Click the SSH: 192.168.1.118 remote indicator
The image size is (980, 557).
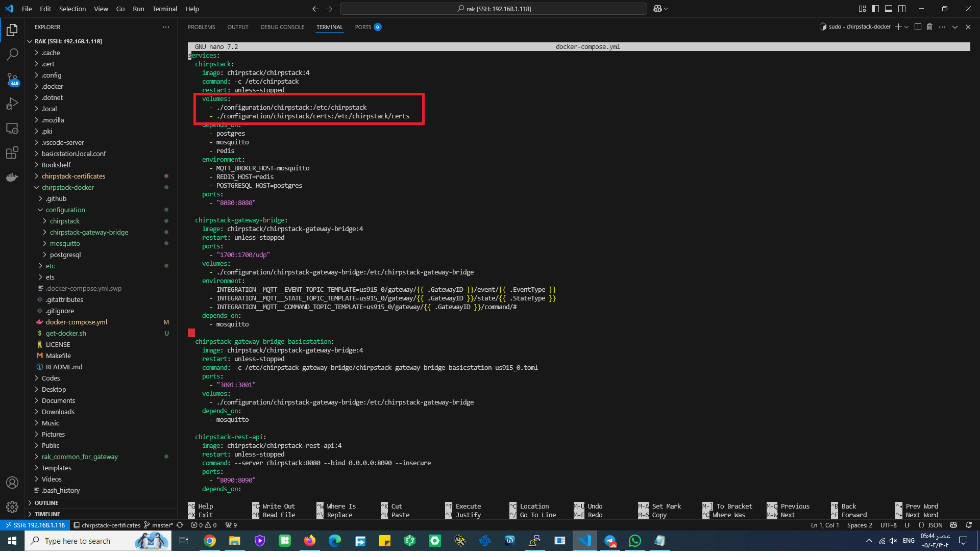[x=35, y=525]
